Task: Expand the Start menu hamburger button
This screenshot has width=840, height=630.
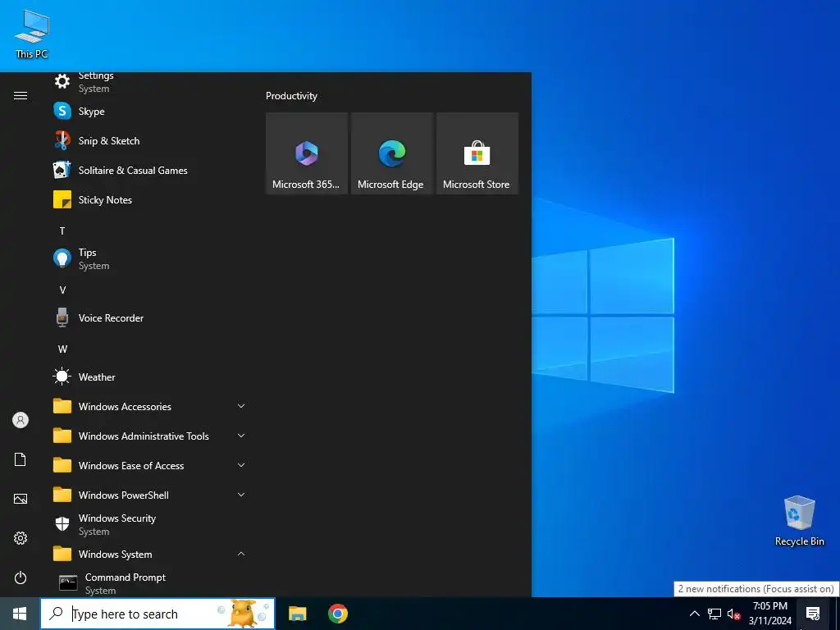Action: [x=21, y=96]
